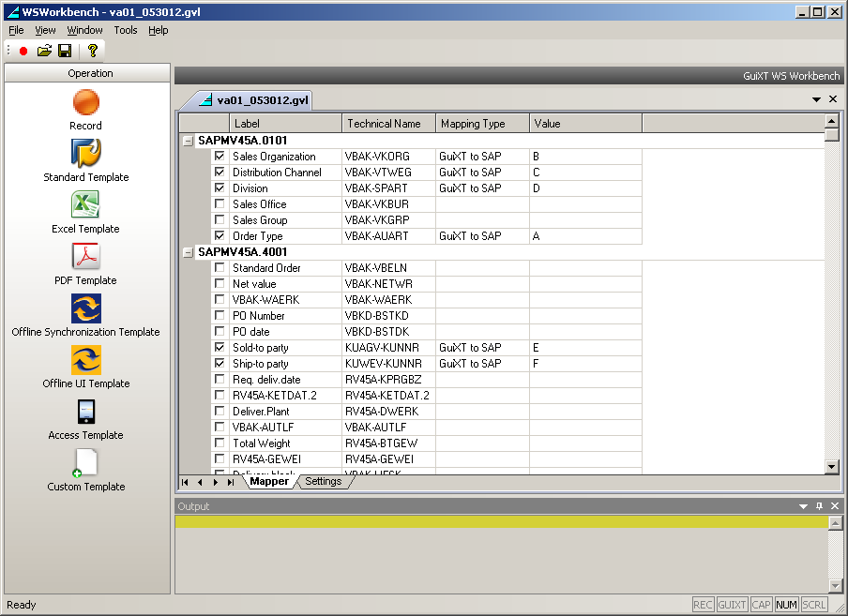This screenshot has width=848, height=616.
Task: Check the Total Weight checkbox
Action: [220, 443]
